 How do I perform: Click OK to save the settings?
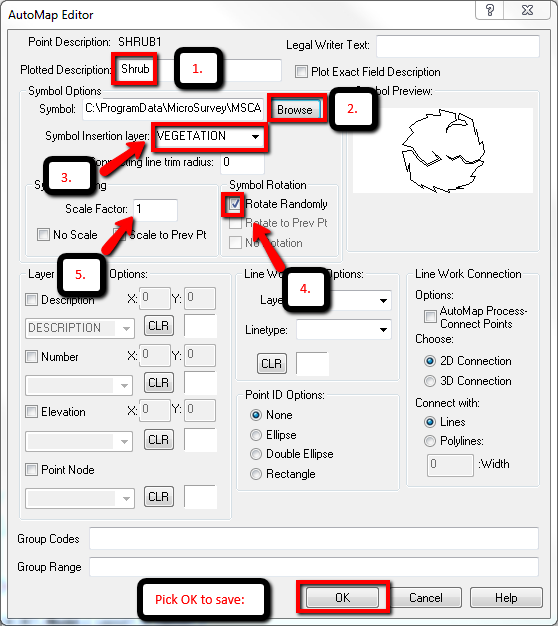click(x=342, y=598)
